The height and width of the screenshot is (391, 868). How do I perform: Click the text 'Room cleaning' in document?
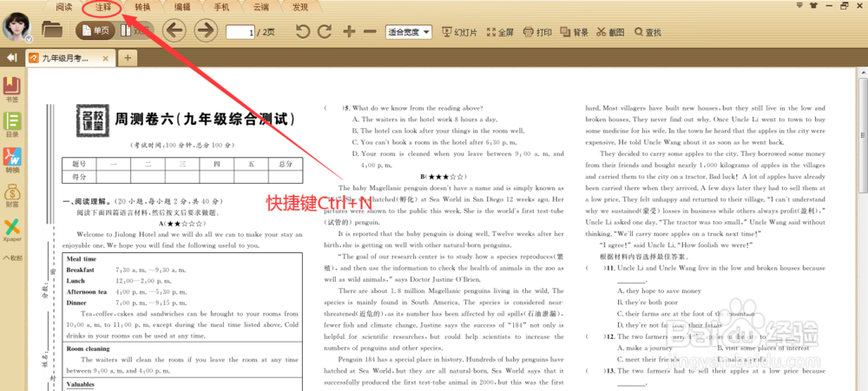pos(88,349)
